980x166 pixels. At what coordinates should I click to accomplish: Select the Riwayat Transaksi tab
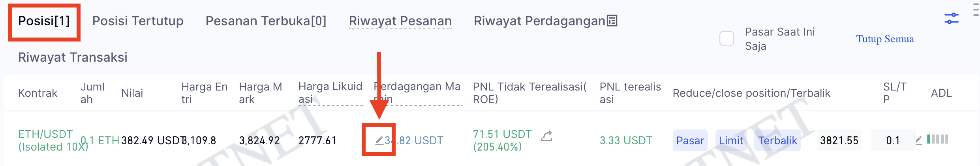(73, 57)
